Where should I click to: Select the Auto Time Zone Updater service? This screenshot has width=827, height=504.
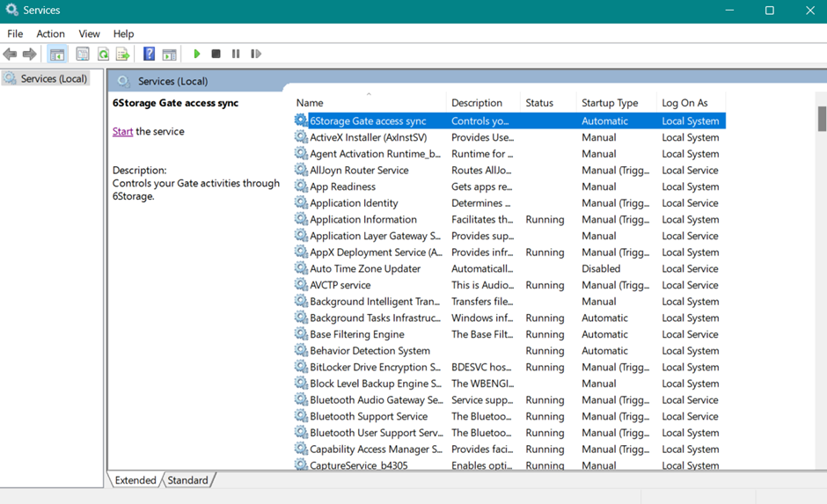[x=509, y=268]
